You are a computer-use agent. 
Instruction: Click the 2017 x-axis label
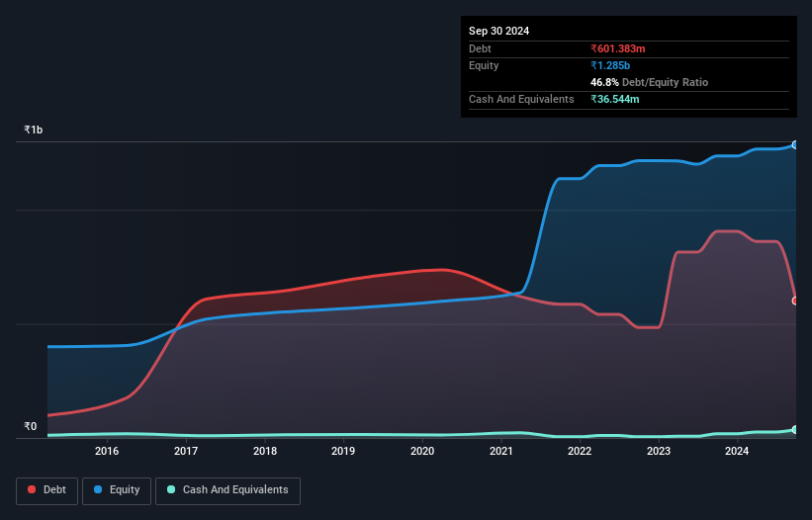[x=185, y=451]
